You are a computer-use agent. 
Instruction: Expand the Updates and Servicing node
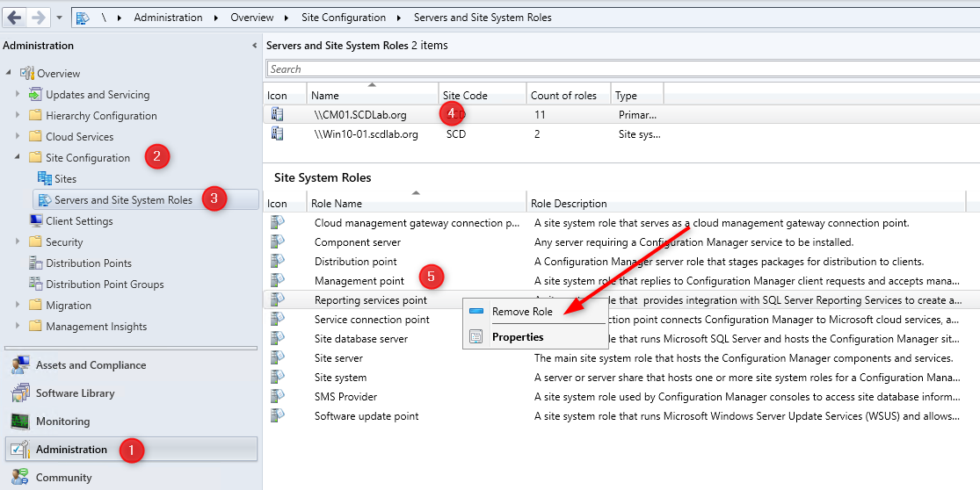(x=18, y=94)
